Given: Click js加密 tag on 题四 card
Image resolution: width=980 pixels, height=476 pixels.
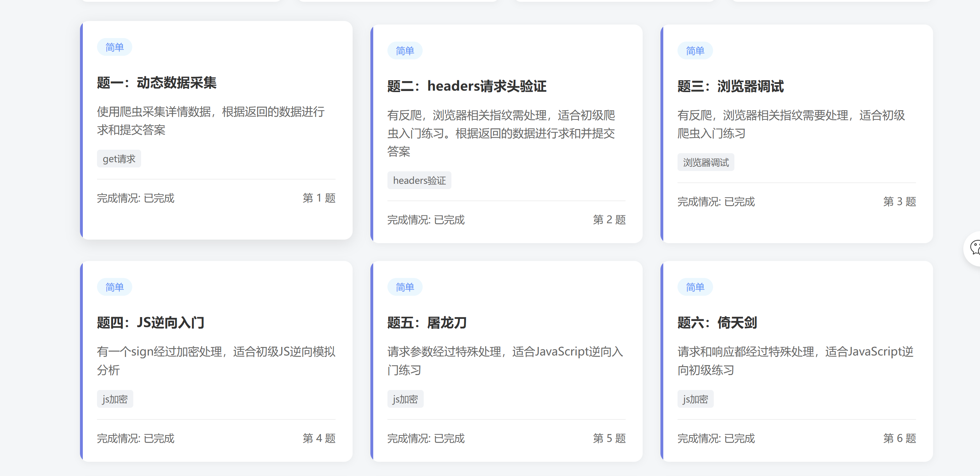Looking at the screenshot, I should pos(114,399).
